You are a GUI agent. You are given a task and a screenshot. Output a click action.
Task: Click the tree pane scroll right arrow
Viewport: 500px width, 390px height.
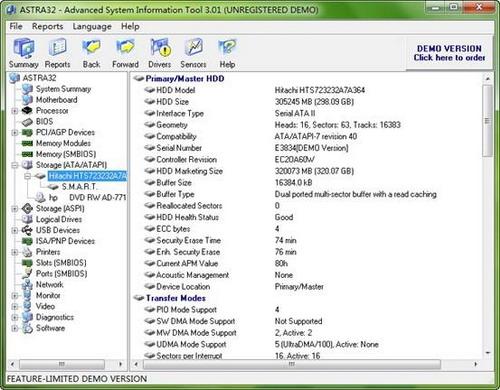120,364
